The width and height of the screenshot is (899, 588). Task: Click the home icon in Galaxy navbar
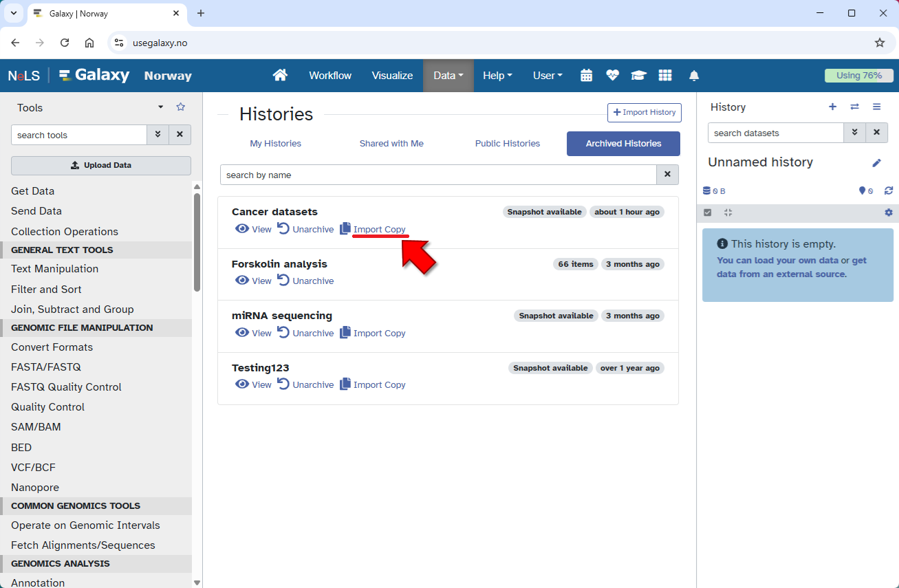(x=280, y=76)
